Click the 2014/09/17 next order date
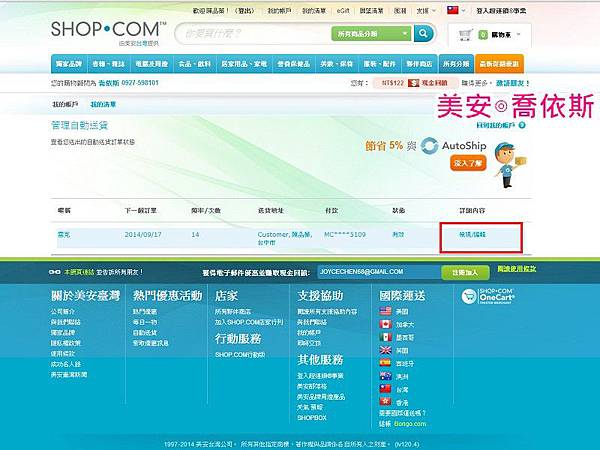The image size is (600, 450). [x=143, y=234]
